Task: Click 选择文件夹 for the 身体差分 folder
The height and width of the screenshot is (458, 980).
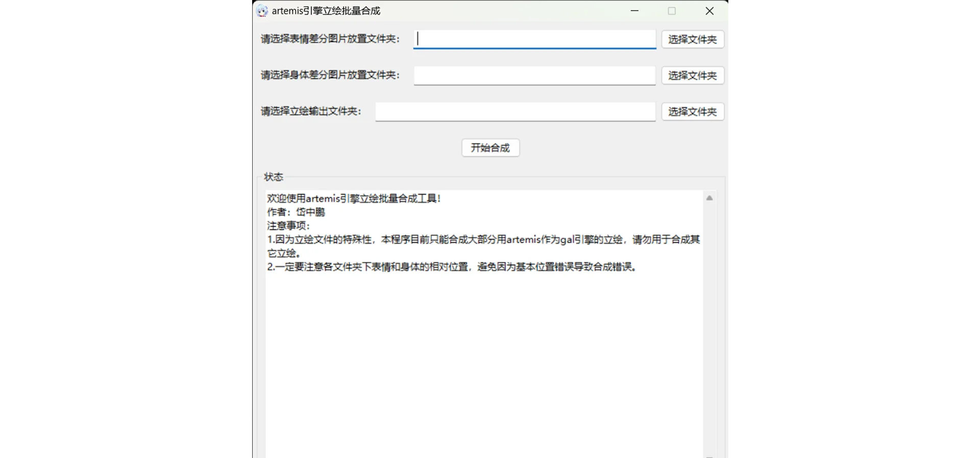Action: click(693, 76)
